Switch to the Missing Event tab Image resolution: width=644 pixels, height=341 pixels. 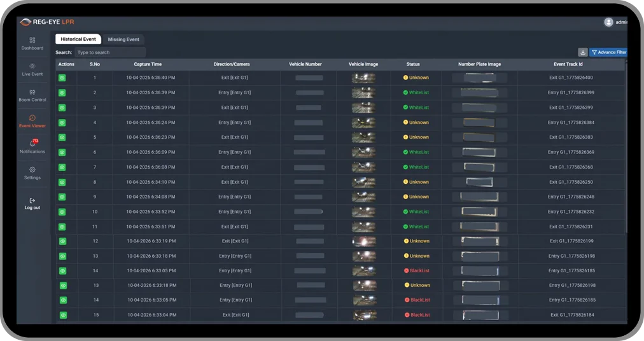[123, 39]
